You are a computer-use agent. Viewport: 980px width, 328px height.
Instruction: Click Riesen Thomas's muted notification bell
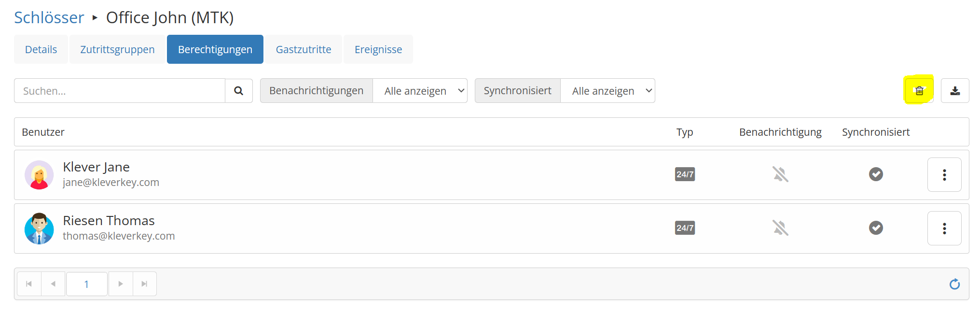click(x=780, y=228)
